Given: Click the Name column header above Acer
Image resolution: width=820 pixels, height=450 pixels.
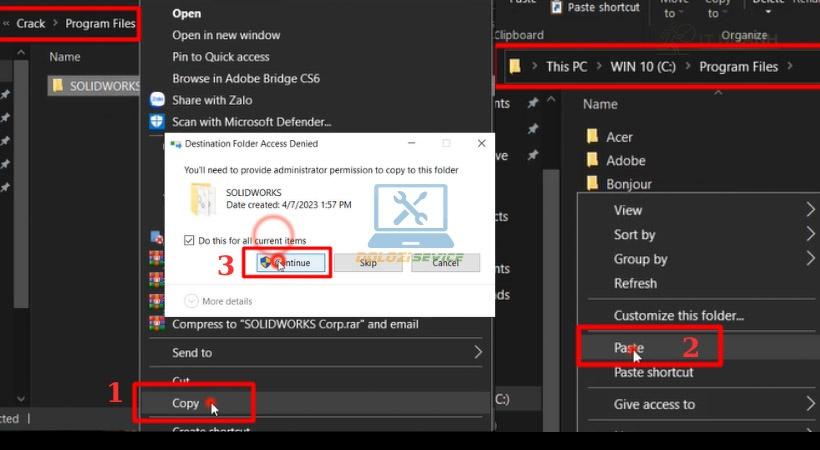Looking at the screenshot, I should coord(600,104).
